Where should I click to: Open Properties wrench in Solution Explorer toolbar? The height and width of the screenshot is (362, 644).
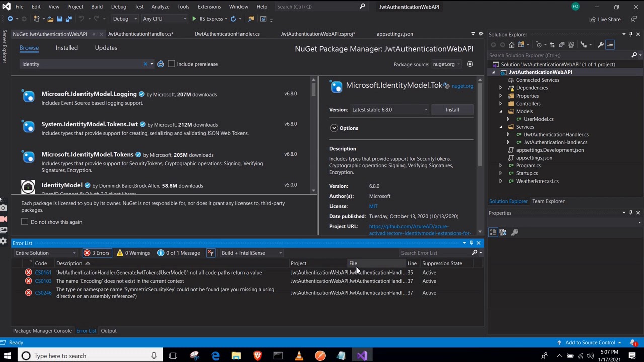click(x=600, y=45)
